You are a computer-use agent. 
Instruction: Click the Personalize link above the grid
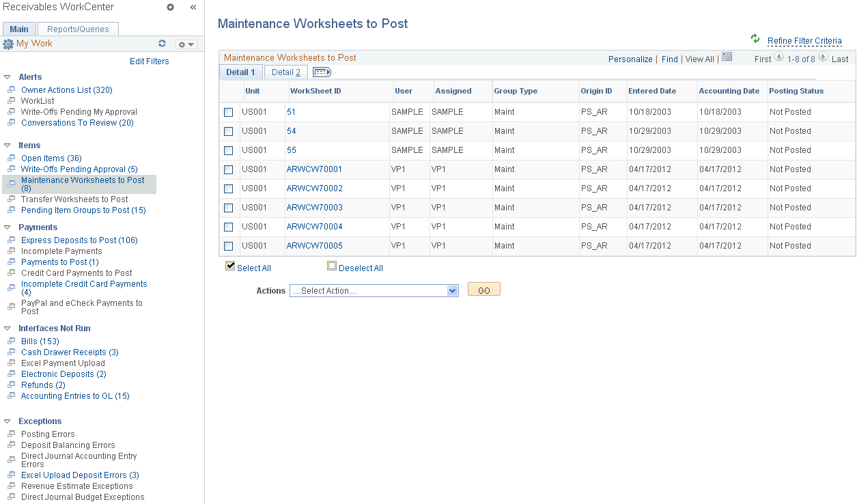click(x=630, y=59)
